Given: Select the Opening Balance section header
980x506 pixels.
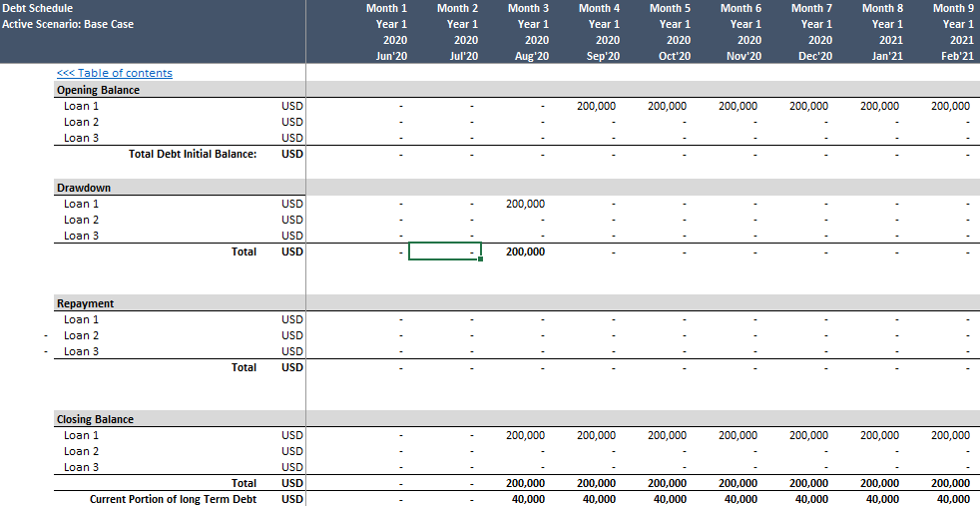Looking at the screenshot, I should (x=98, y=90).
